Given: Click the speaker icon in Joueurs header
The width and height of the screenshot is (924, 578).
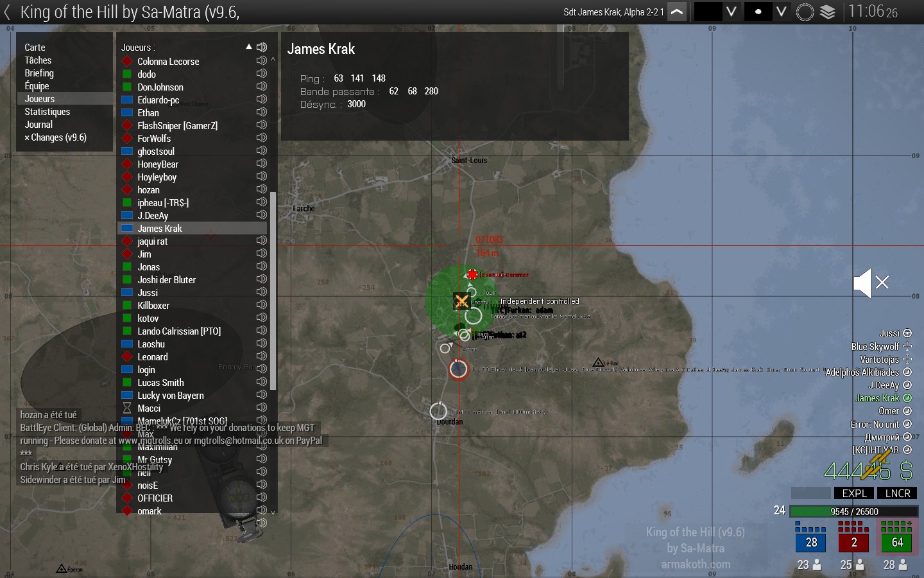Looking at the screenshot, I should click(x=262, y=47).
